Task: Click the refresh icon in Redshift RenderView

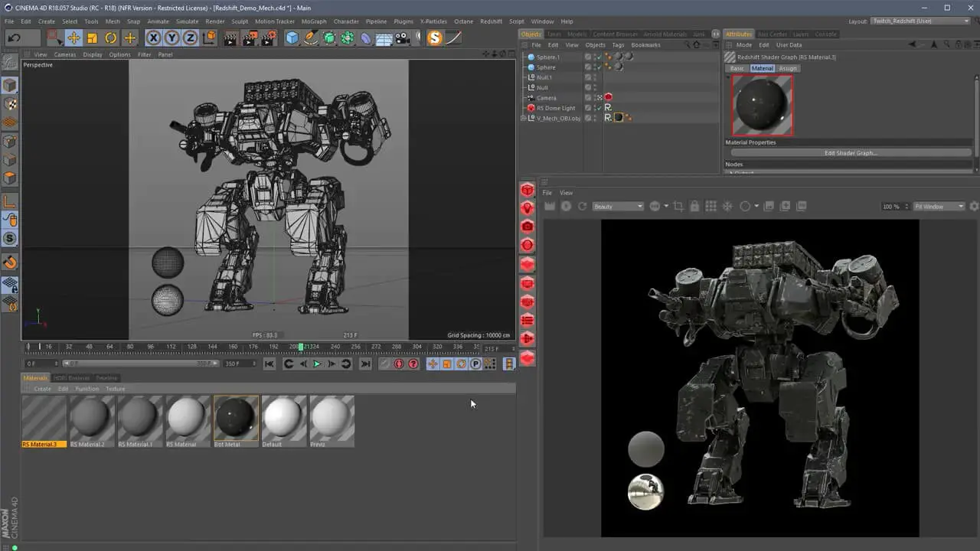Action: click(x=582, y=207)
